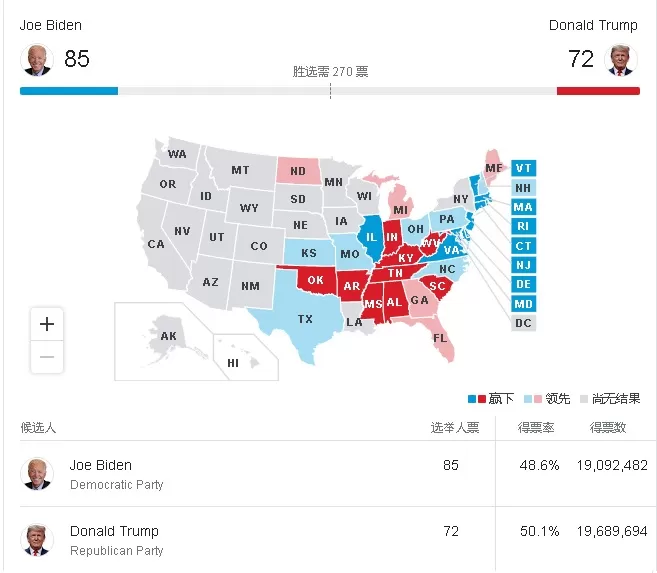Viewport: 657px width, 573px height.
Task: Open Joe Biden row in candidates table
Action: pyautogui.click(x=338, y=474)
